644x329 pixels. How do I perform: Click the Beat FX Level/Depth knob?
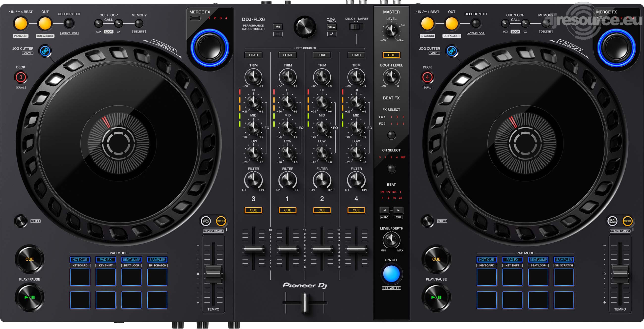pos(391,240)
